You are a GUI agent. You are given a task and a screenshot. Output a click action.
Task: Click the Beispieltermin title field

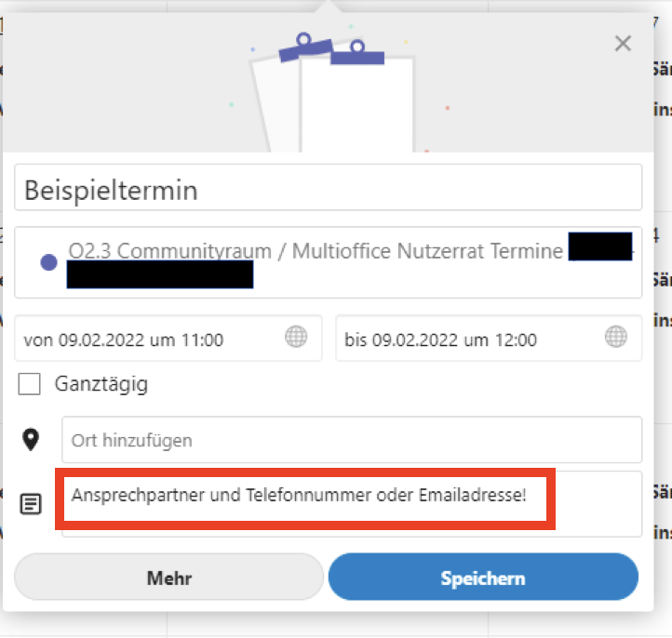(x=328, y=189)
